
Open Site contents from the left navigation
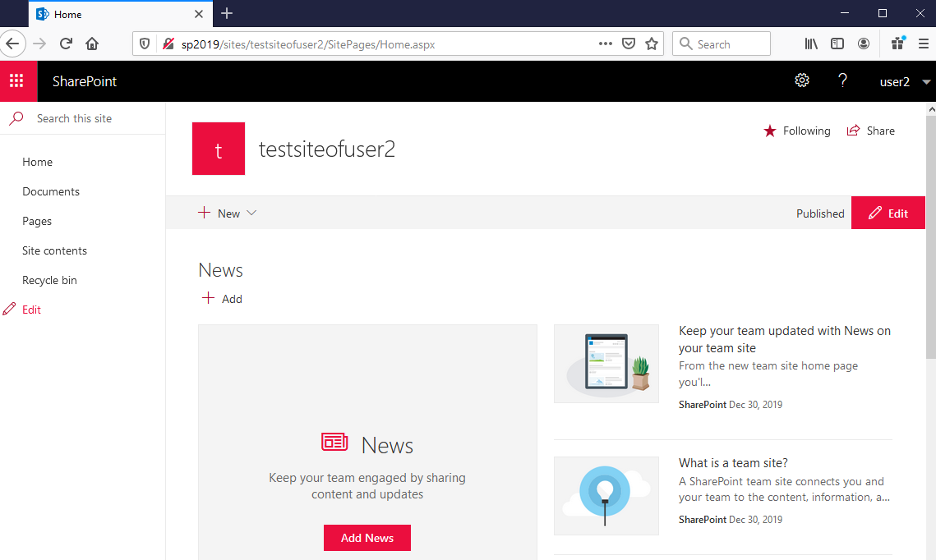55,251
